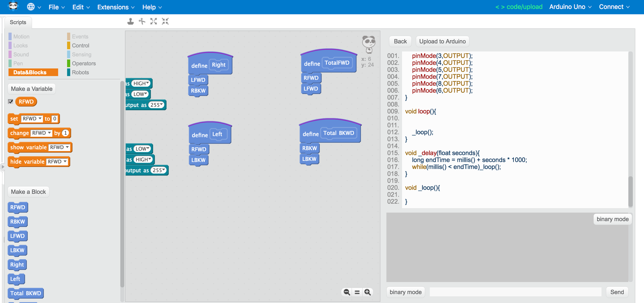Click the grow blocks icon
This screenshot has height=303, width=644.
coord(153,21)
